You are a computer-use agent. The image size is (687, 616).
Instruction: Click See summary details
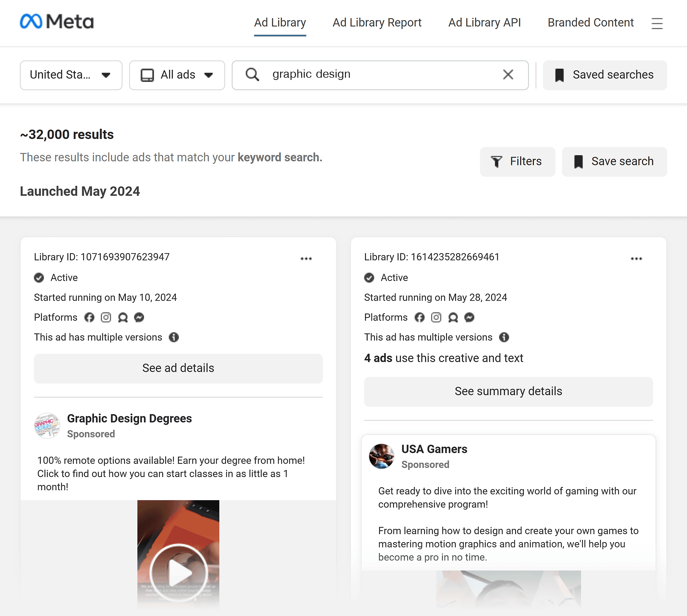pos(508,391)
